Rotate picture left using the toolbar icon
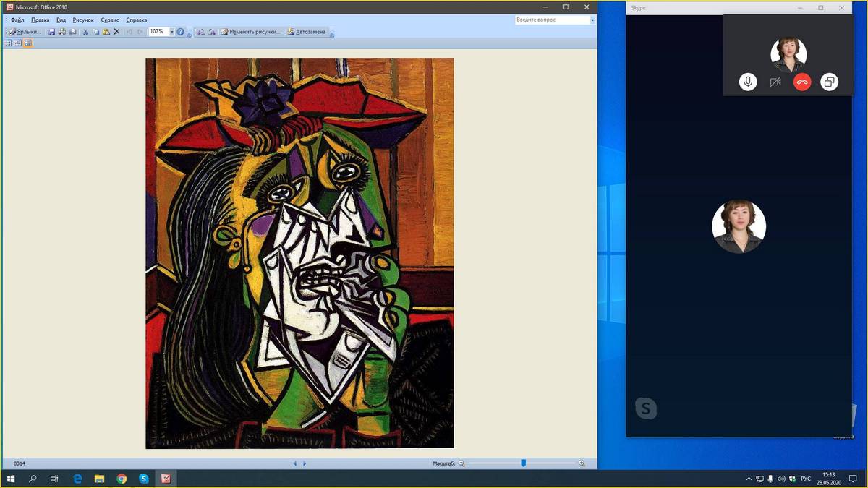This screenshot has height=488, width=868. [201, 32]
